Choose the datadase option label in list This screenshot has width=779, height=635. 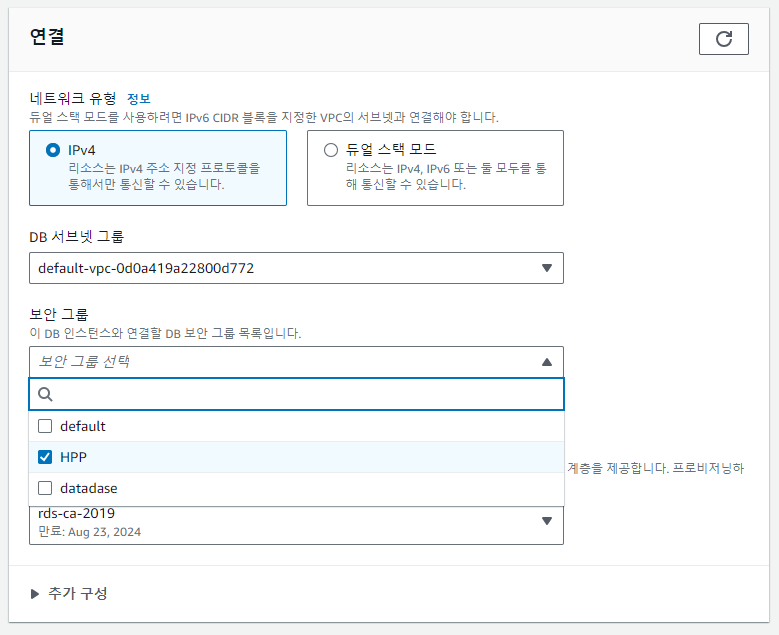point(89,488)
